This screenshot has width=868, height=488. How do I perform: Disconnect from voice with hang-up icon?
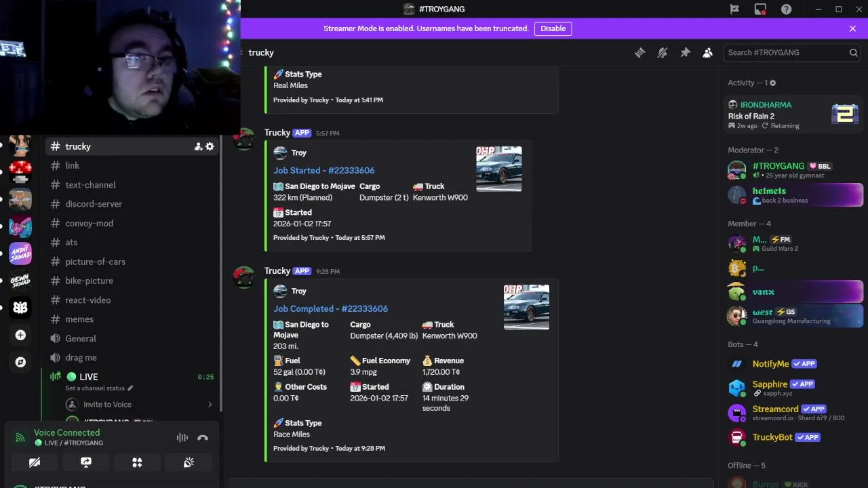tap(203, 438)
